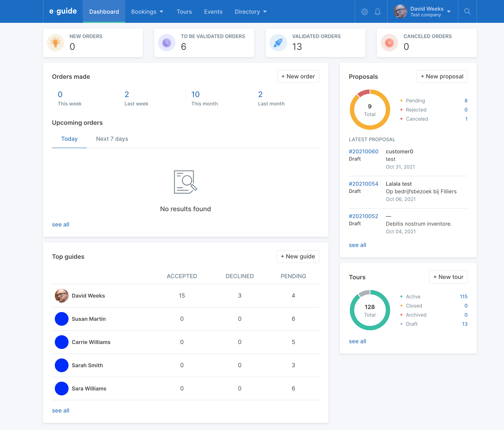This screenshot has height=430, width=504.
Task: Expand the Directory dropdown menu
Action: [250, 12]
